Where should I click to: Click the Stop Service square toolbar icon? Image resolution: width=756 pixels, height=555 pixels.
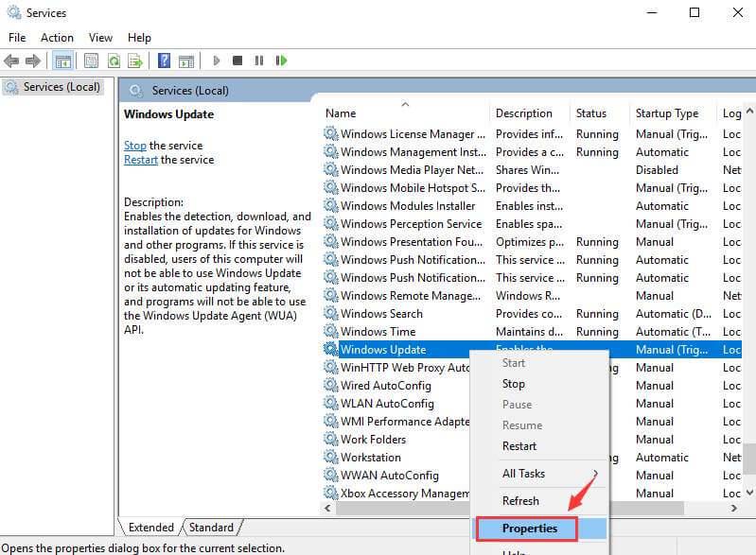[x=237, y=61]
